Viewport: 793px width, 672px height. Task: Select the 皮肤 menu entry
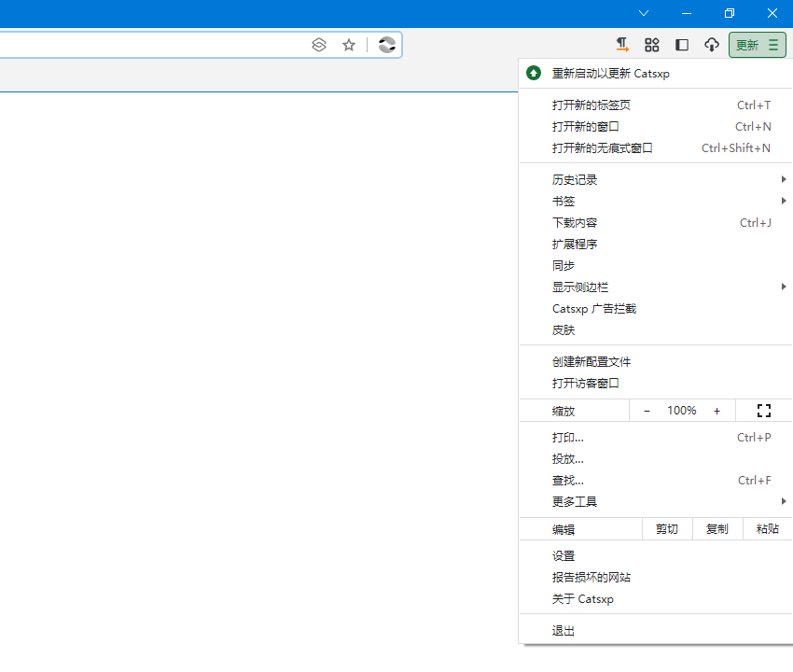(x=656, y=330)
